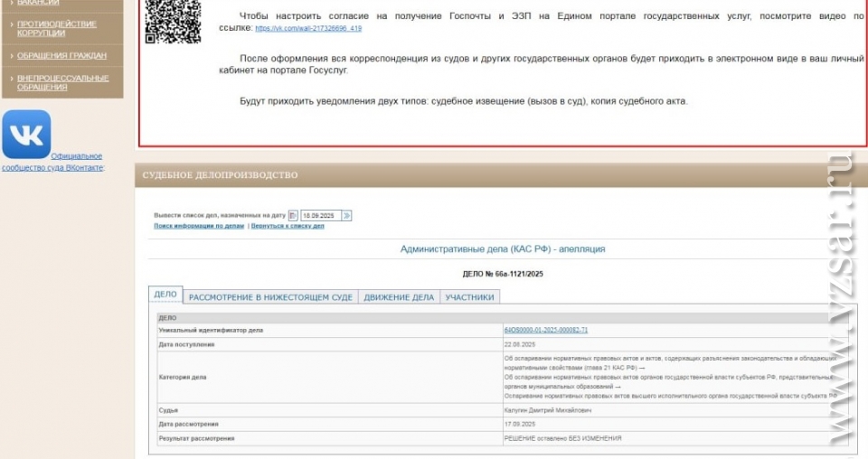868x459 pixels.
Task: Switch to the ДЕЛО tab
Action: [x=165, y=295]
